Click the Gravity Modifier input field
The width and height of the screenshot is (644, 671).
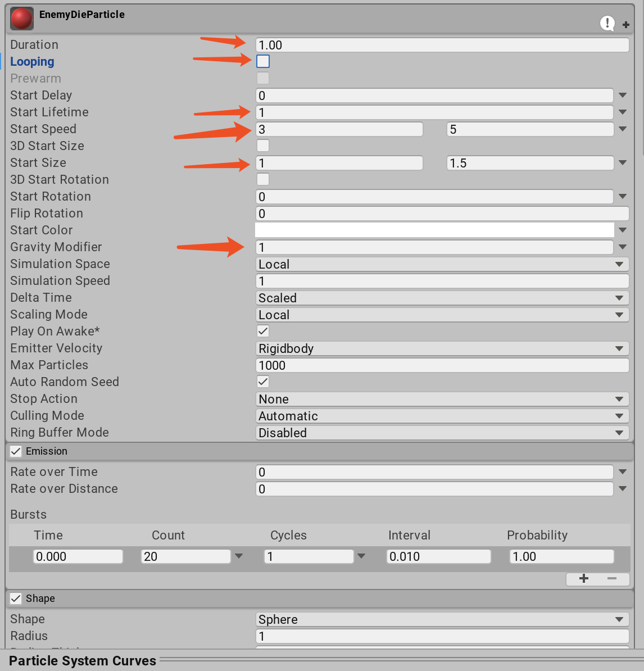point(434,247)
